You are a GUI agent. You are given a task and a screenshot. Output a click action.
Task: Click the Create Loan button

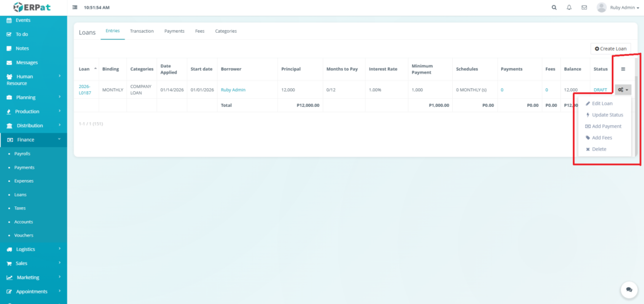click(611, 48)
